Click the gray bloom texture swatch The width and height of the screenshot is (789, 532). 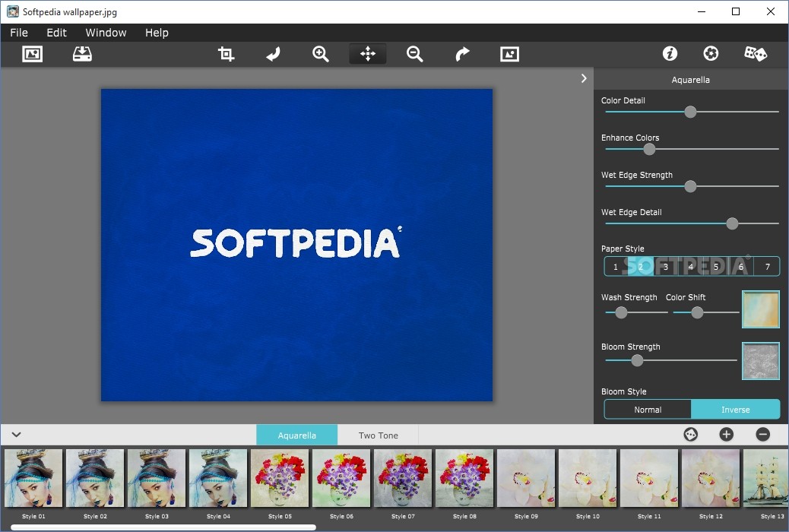coord(761,361)
